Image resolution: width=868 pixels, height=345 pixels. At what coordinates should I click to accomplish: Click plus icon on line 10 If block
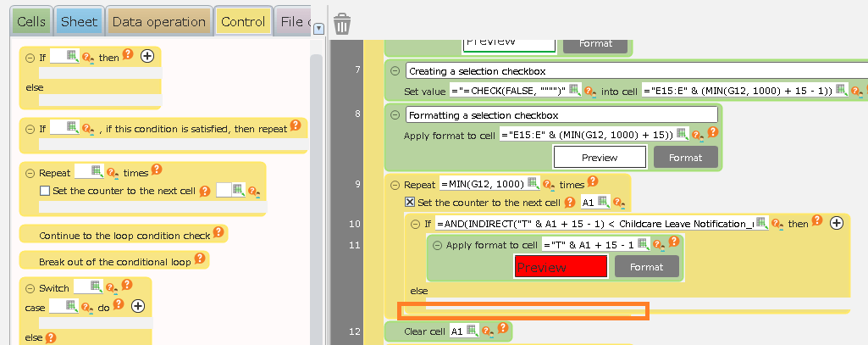836,223
